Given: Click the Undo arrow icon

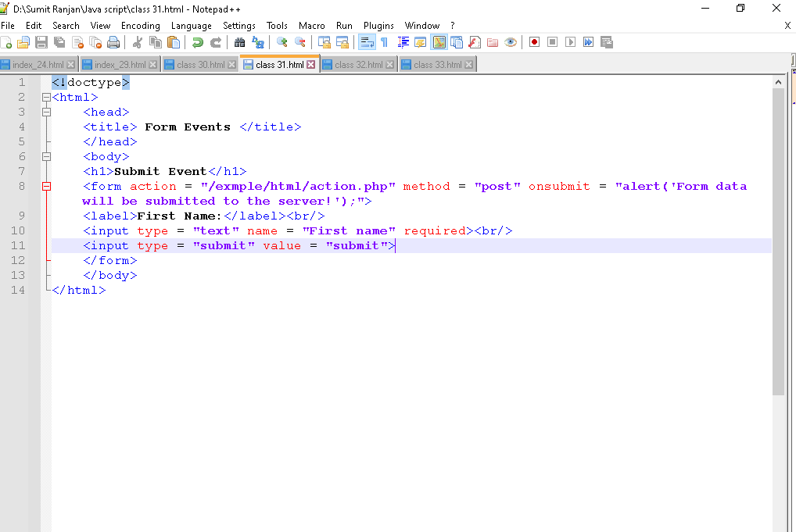Looking at the screenshot, I should point(198,42).
